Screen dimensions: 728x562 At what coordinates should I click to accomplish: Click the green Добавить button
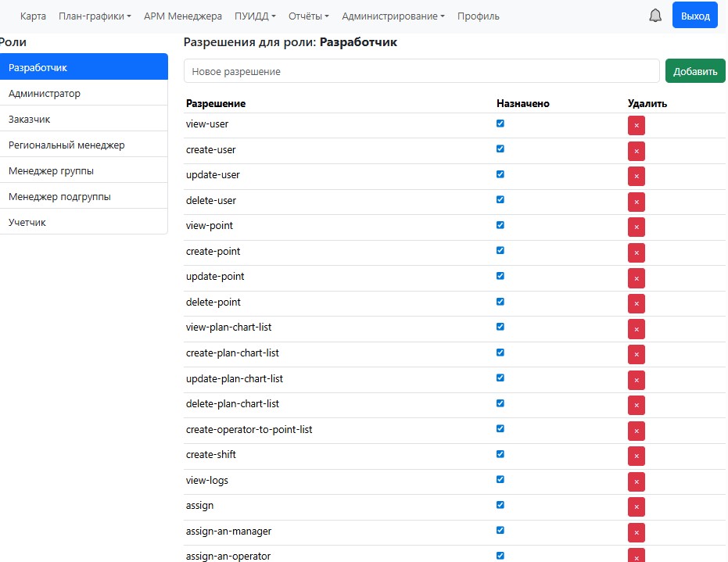694,71
